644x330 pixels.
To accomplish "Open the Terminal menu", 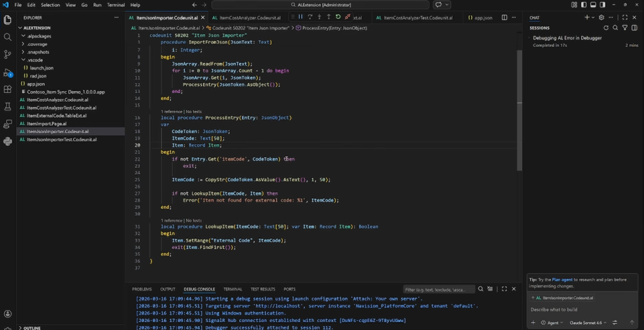I will [116, 5].
